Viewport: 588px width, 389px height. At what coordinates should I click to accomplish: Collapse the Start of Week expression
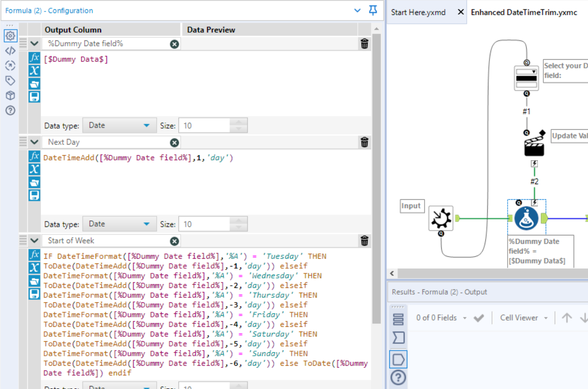click(x=34, y=241)
